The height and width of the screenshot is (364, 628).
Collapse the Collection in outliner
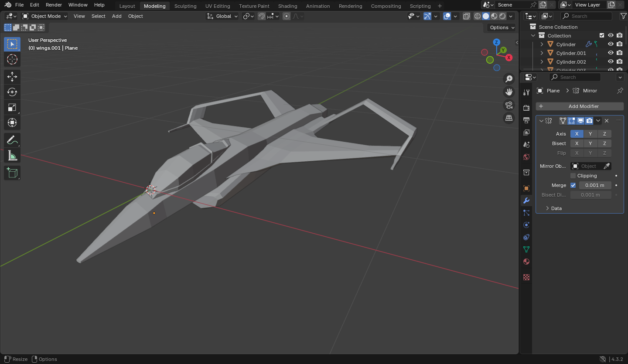click(x=533, y=36)
